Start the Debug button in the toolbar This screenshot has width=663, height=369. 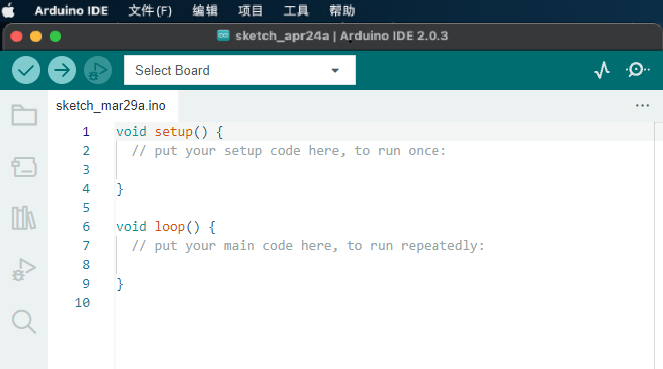click(x=98, y=70)
